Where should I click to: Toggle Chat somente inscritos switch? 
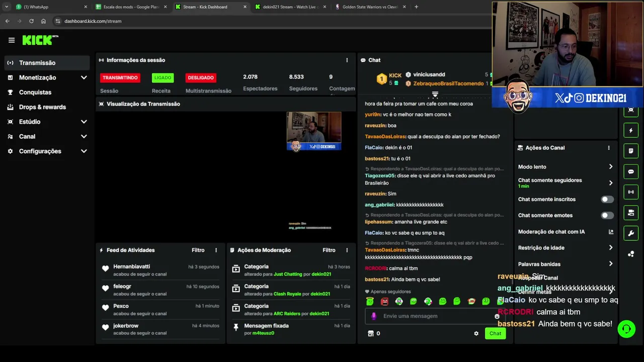click(x=607, y=199)
